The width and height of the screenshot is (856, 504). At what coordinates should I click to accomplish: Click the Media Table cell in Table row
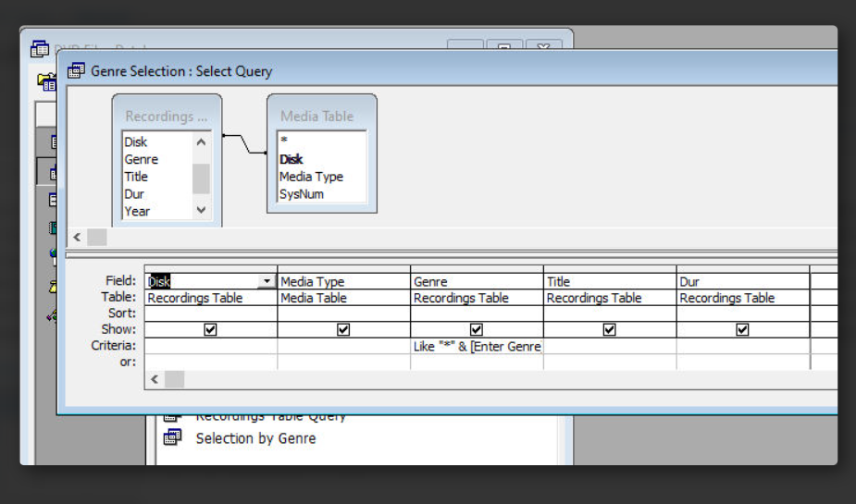[343, 298]
